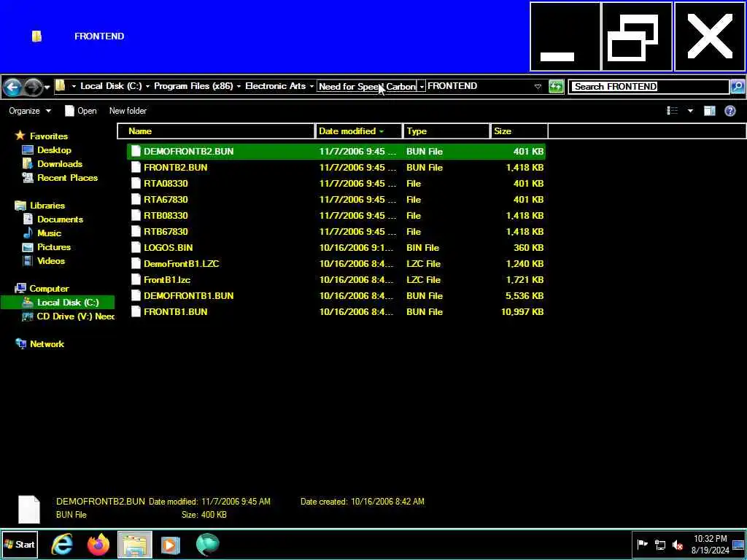This screenshot has width=747, height=560.
Task: Open the clock showing 10:32 PM
Action: 710,544
